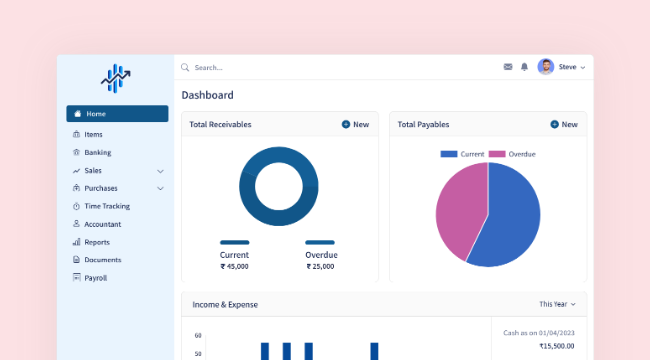The image size is (650, 360).
Task: Click the Overdue receivables color bar
Action: [320, 242]
